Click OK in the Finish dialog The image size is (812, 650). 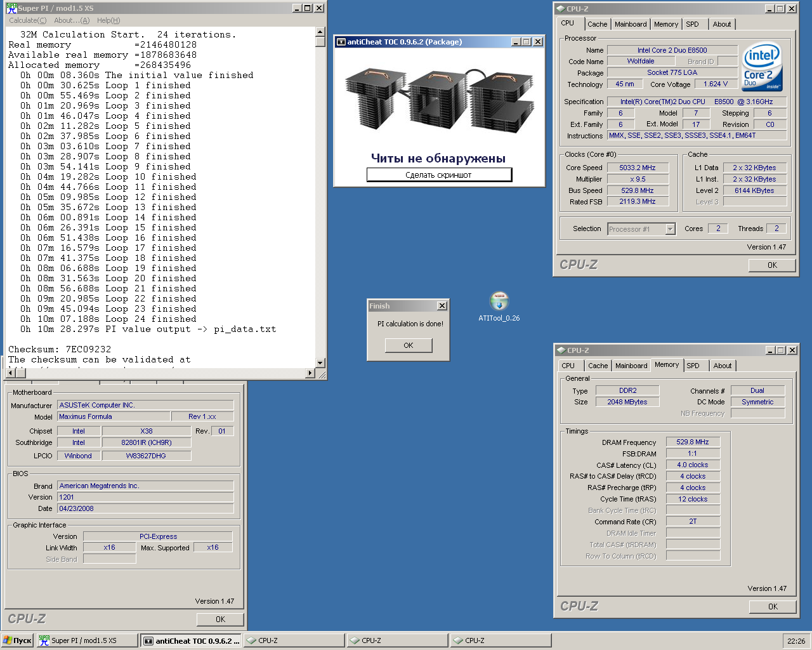point(409,345)
